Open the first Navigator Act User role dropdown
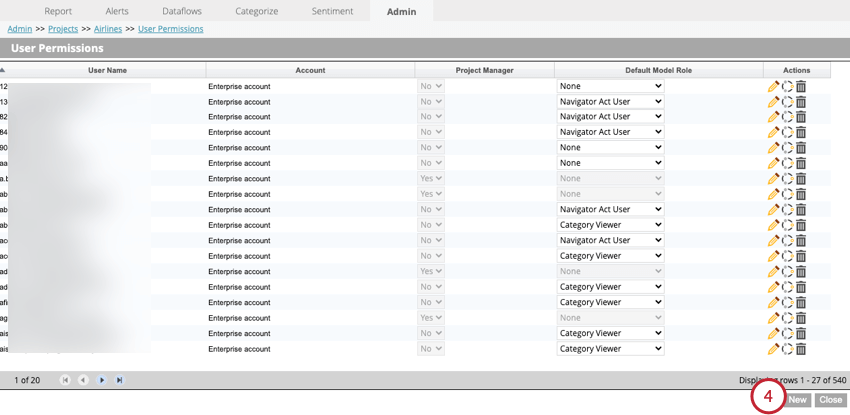Viewport: 850px width, 415px height. pyautogui.click(x=610, y=101)
